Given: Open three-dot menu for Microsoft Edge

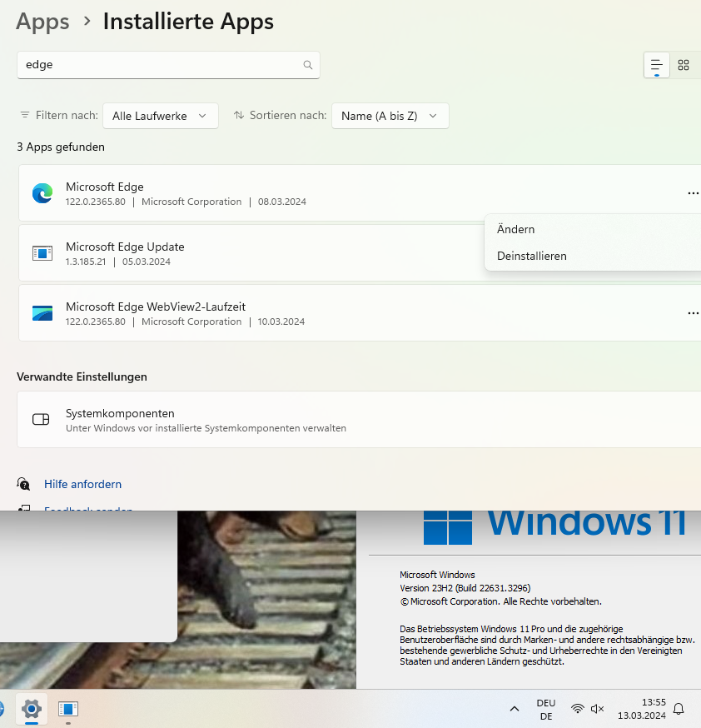Looking at the screenshot, I should (693, 193).
